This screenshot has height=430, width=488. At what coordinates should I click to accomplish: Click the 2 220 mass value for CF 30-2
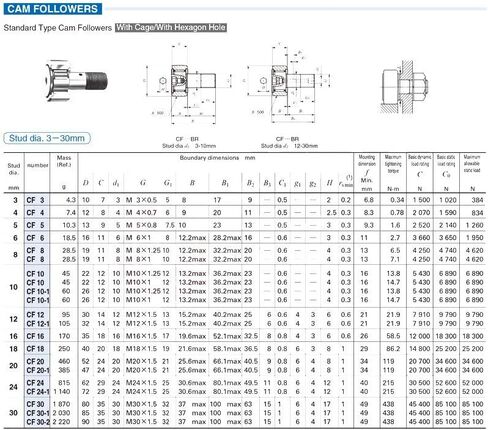62,422
